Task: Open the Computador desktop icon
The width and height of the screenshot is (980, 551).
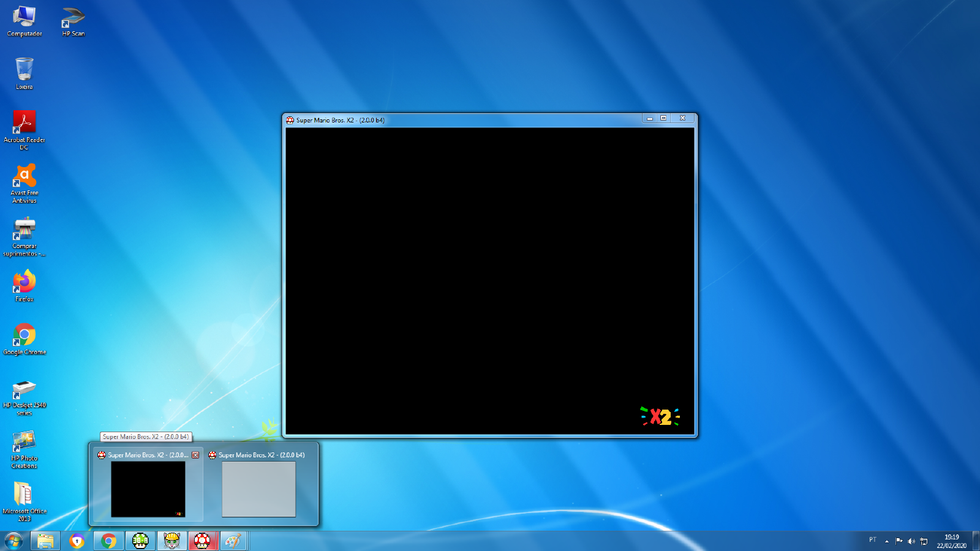Action: [24, 21]
